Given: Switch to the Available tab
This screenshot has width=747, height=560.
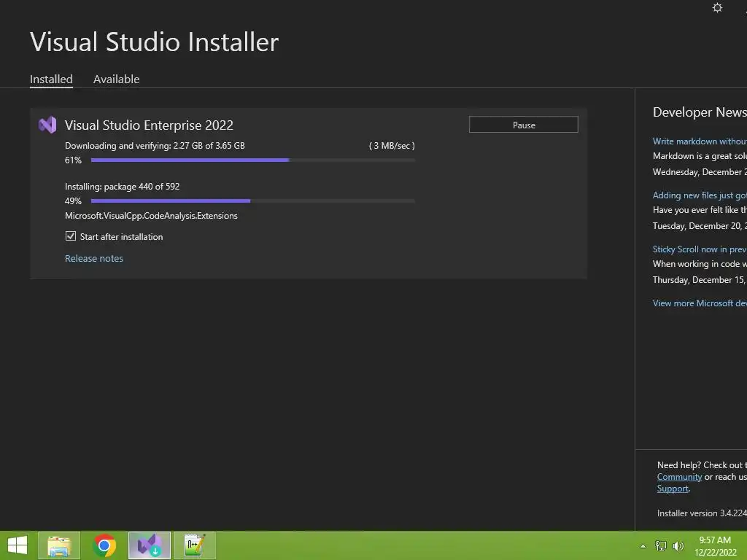Looking at the screenshot, I should (116, 79).
